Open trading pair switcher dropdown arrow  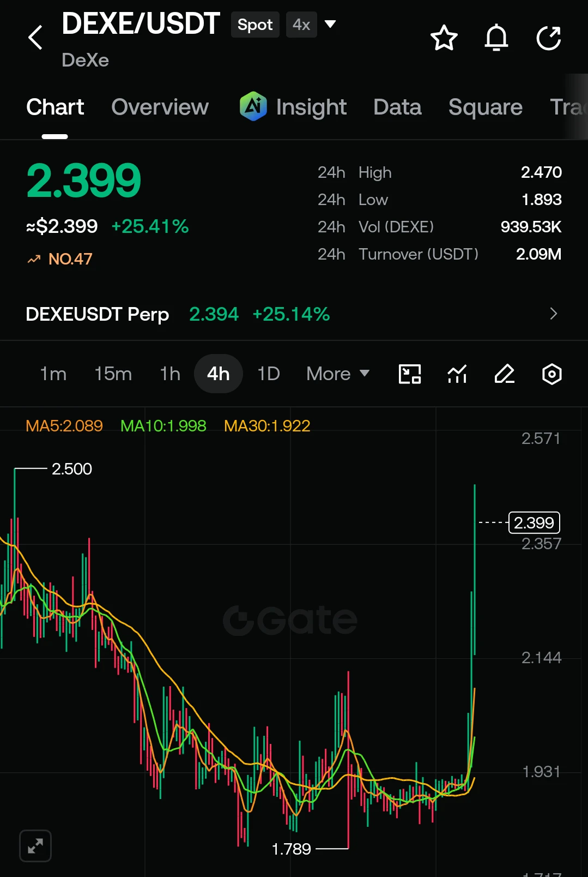pyautogui.click(x=330, y=24)
